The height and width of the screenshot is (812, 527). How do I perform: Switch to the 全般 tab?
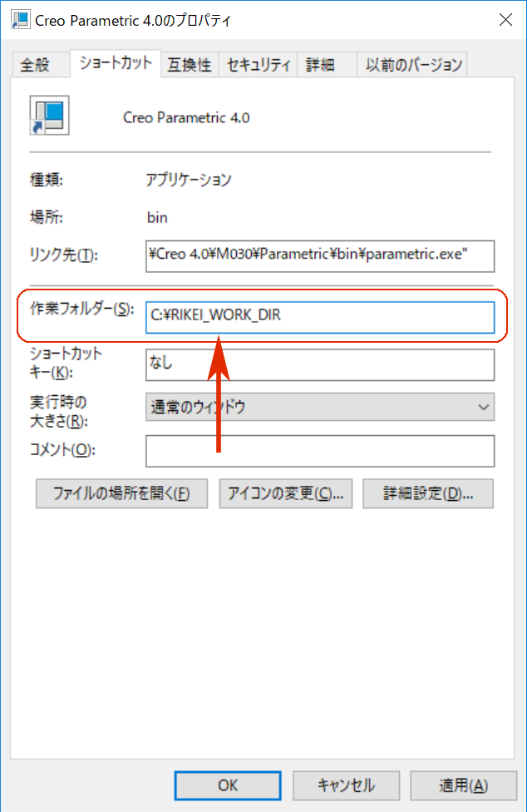click(x=35, y=65)
